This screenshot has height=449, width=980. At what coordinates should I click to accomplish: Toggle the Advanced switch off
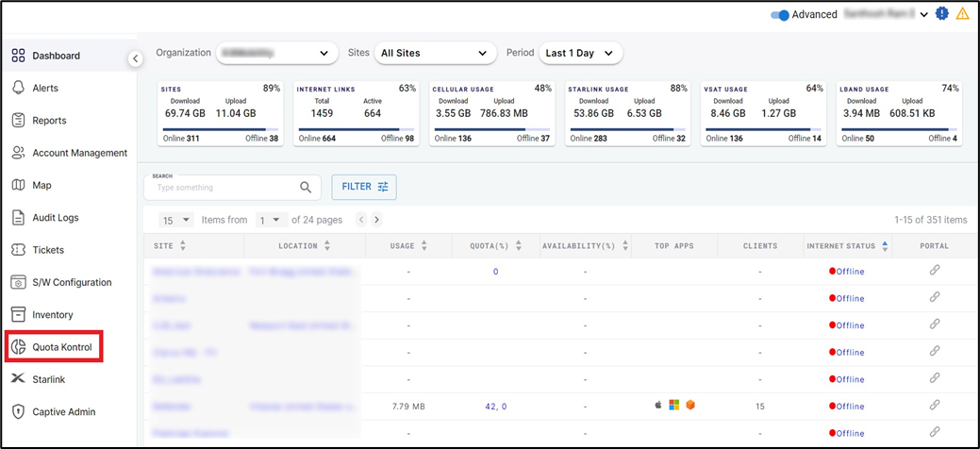click(x=779, y=15)
